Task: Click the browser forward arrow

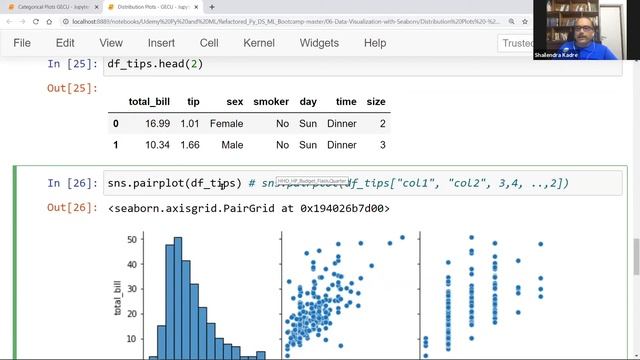Action: [22, 22]
